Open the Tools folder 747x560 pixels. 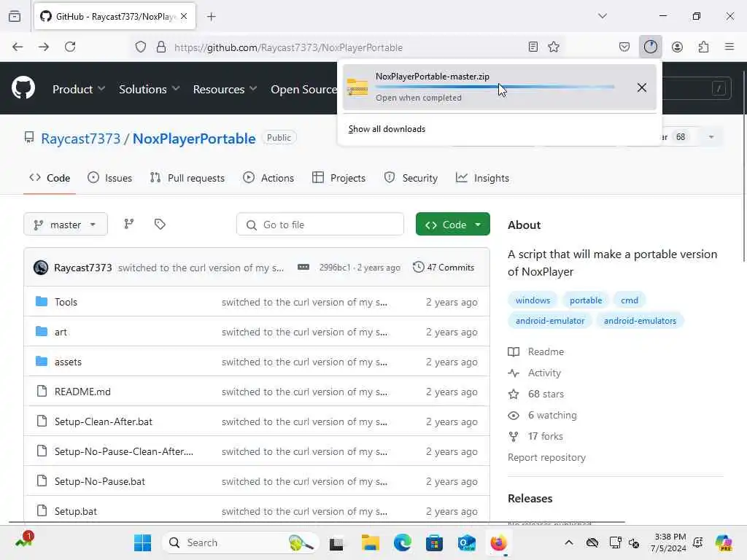click(66, 302)
